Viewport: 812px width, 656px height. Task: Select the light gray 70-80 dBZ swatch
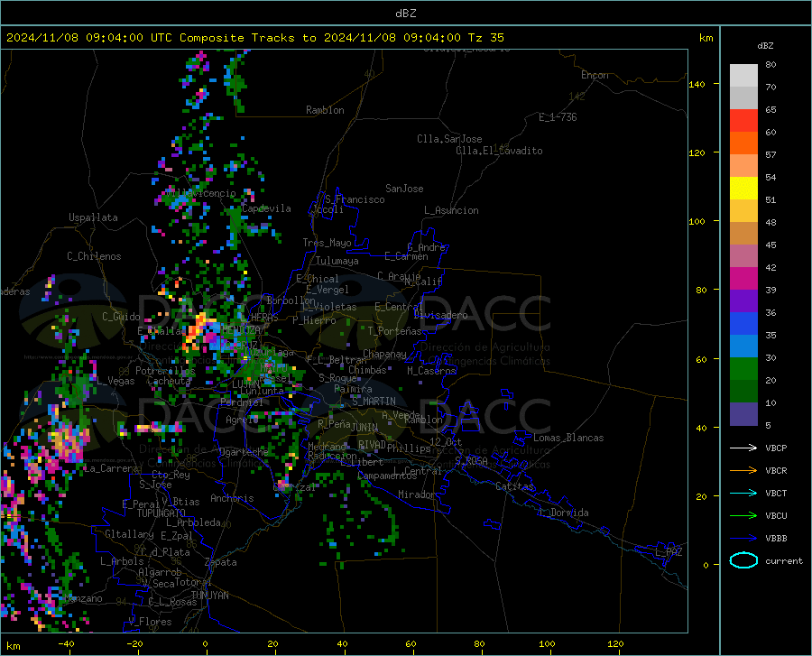[x=743, y=76]
